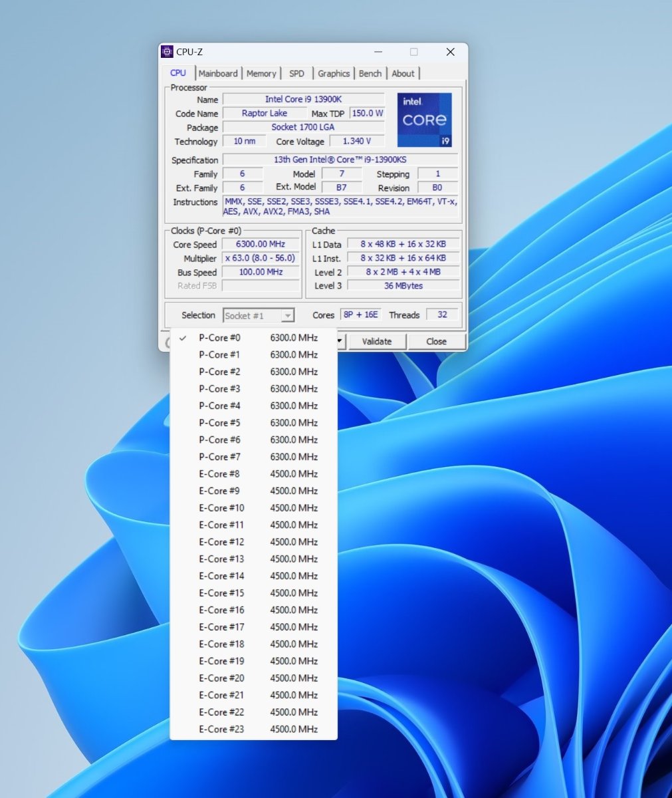The height and width of the screenshot is (798, 672).
Task: Select E-Core #23 at the menu bottom
Action: 254,730
